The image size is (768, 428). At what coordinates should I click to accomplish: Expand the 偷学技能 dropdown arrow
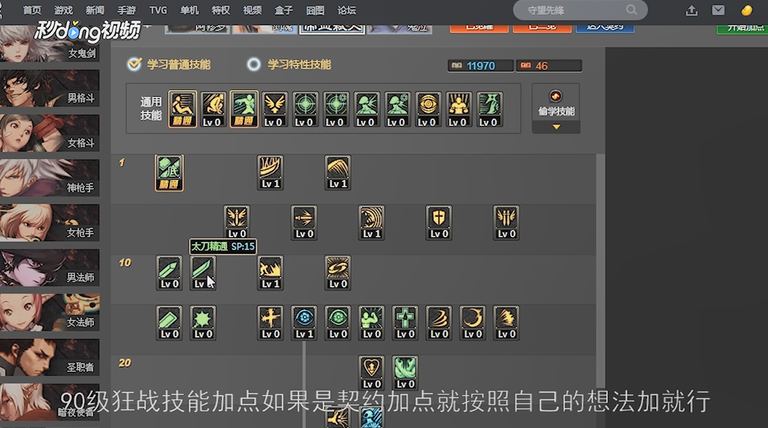(556, 127)
